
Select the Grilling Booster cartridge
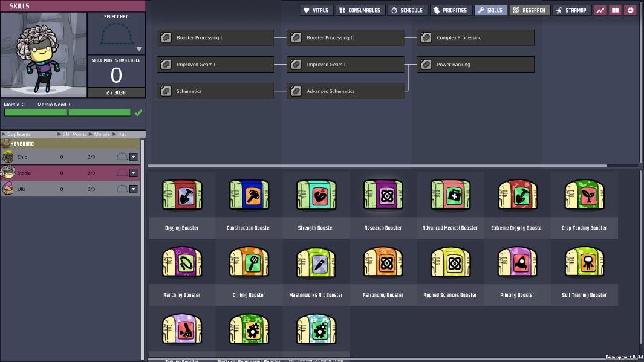point(249,262)
